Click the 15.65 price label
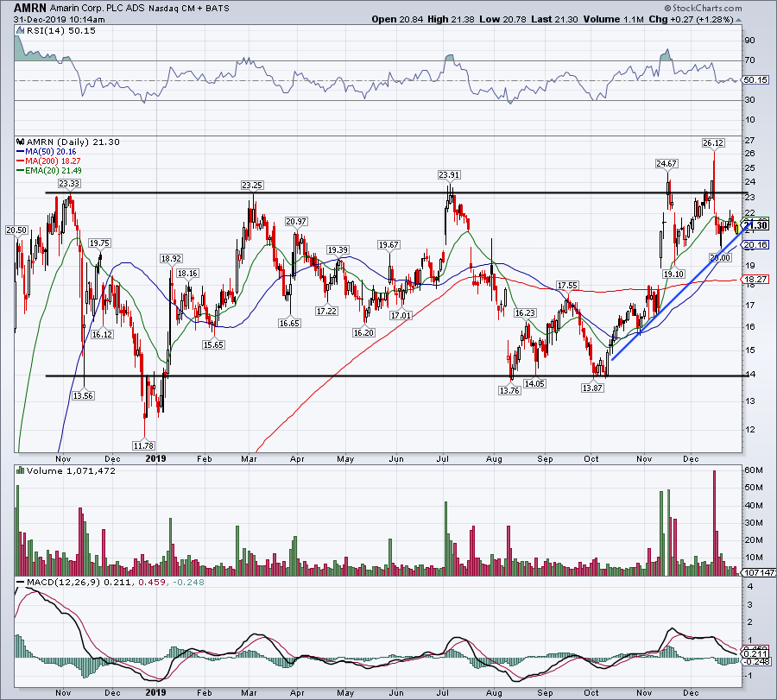The height and width of the screenshot is (700, 777). pos(213,344)
